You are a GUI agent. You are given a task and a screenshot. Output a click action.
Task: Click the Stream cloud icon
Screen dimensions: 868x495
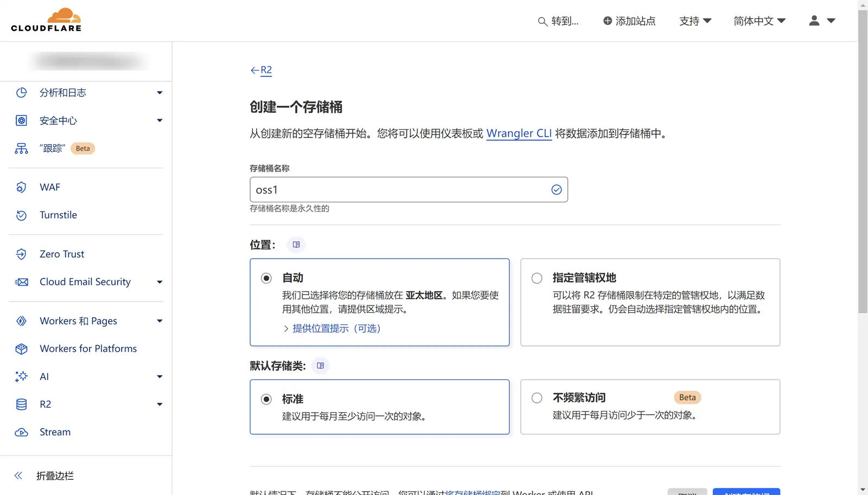(21, 432)
